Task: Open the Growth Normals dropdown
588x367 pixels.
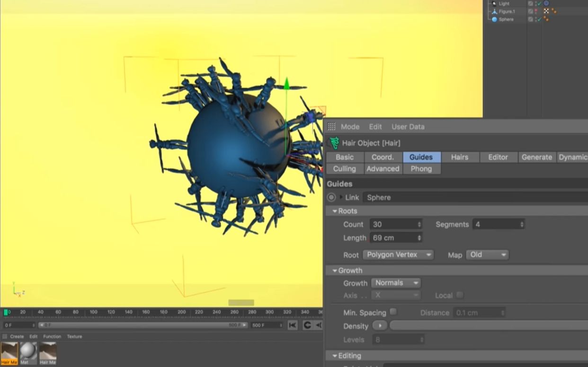Action: (396, 283)
